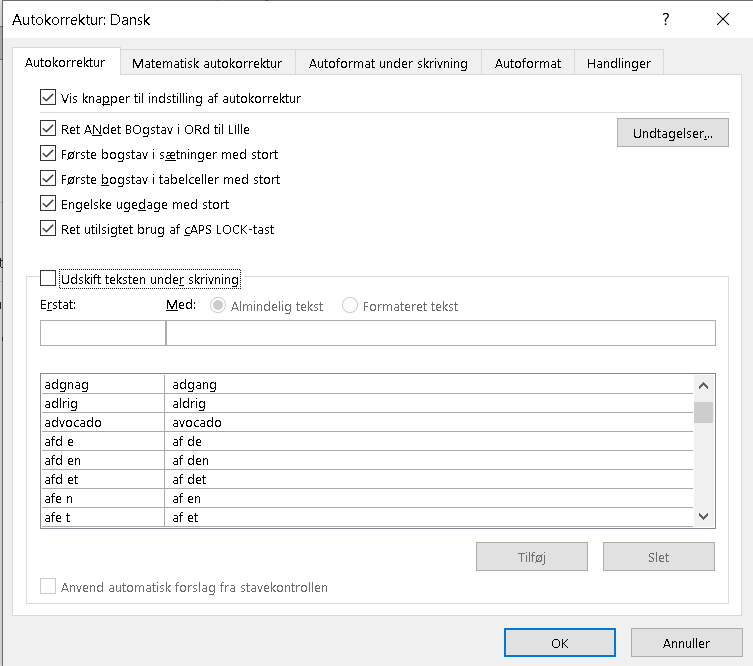Screen dimensions: 753x666
Task: Click the Erstat text input field
Action: tap(102, 333)
